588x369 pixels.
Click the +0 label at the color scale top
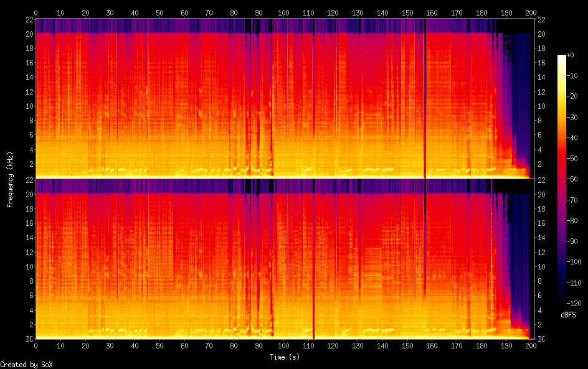(569, 56)
